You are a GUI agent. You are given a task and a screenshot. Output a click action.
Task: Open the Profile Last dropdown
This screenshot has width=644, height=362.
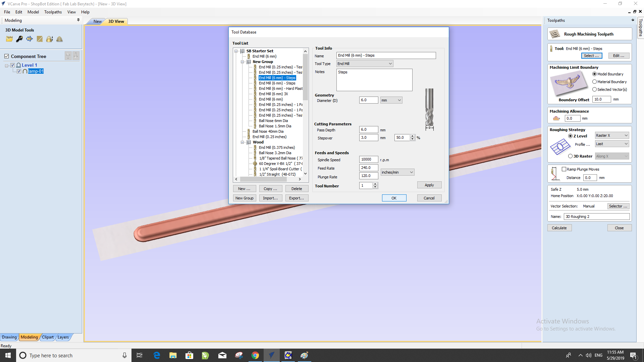(x=612, y=144)
